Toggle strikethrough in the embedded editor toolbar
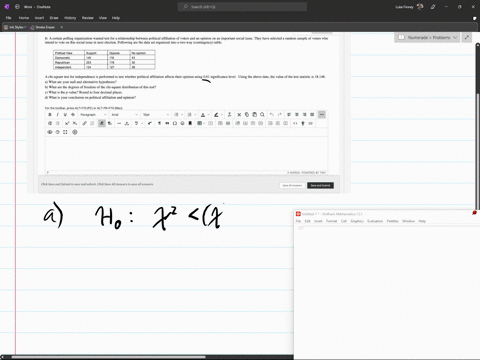 click(x=73, y=115)
